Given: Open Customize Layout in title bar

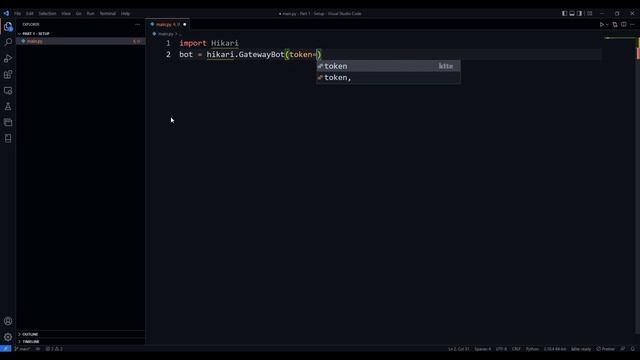Looking at the screenshot, I should pyautogui.click(x=589, y=13).
